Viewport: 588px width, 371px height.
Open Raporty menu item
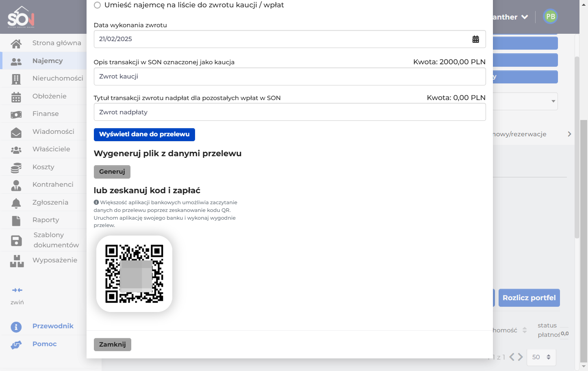[x=46, y=220]
